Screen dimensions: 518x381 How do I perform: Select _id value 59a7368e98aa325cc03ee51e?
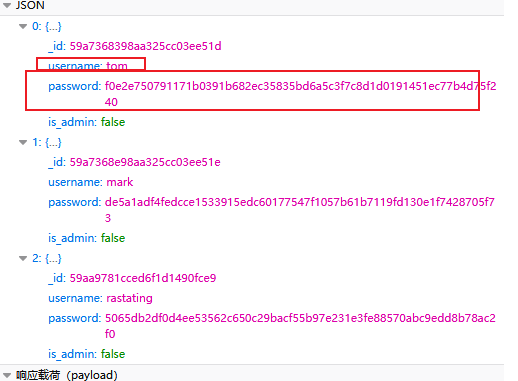(x=145, y=162)
